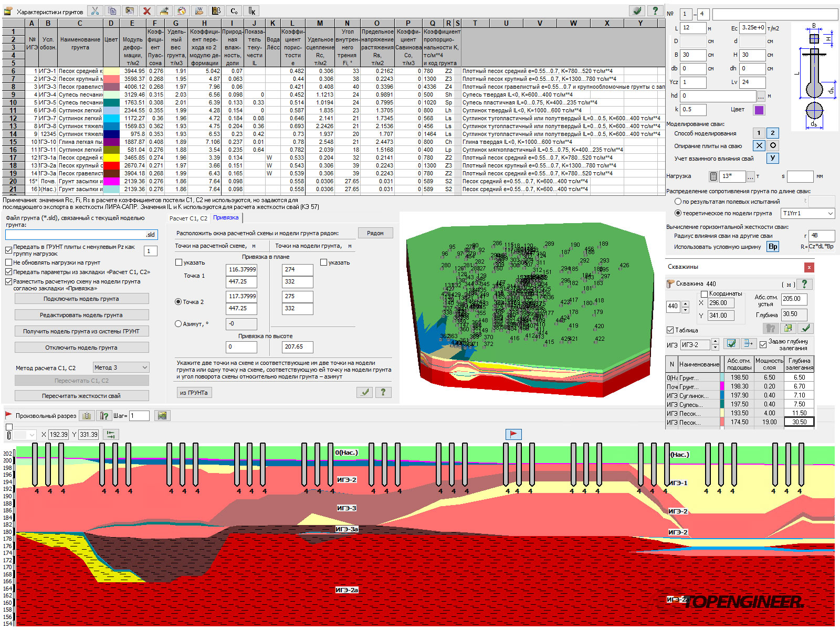Open the Привязка tab
The image size is (840, 630).
(226, 218)
